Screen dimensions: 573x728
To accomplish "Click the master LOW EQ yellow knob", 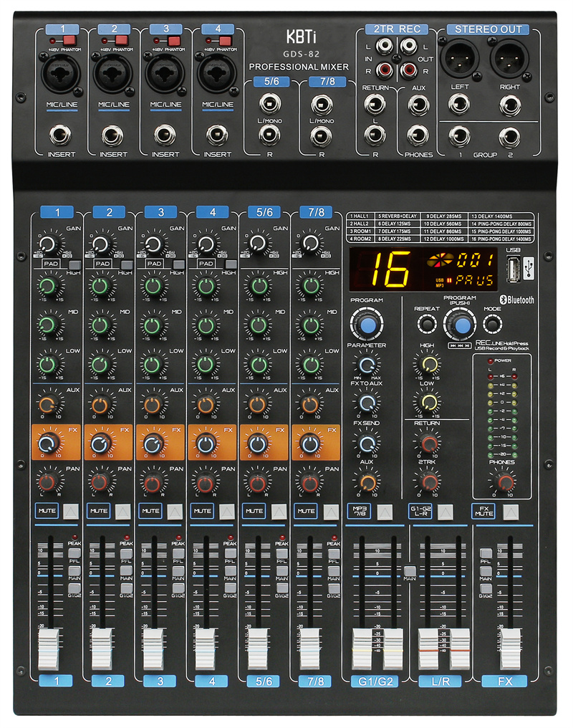I will (x=429, y=403).
